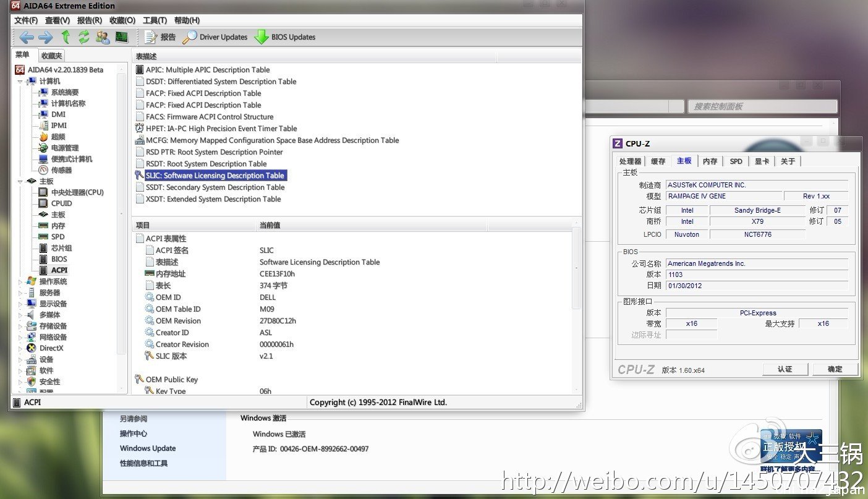Select 芯片组 chipset tree item
This screenshot has height=499, width=868.
(x=61, y=248)
